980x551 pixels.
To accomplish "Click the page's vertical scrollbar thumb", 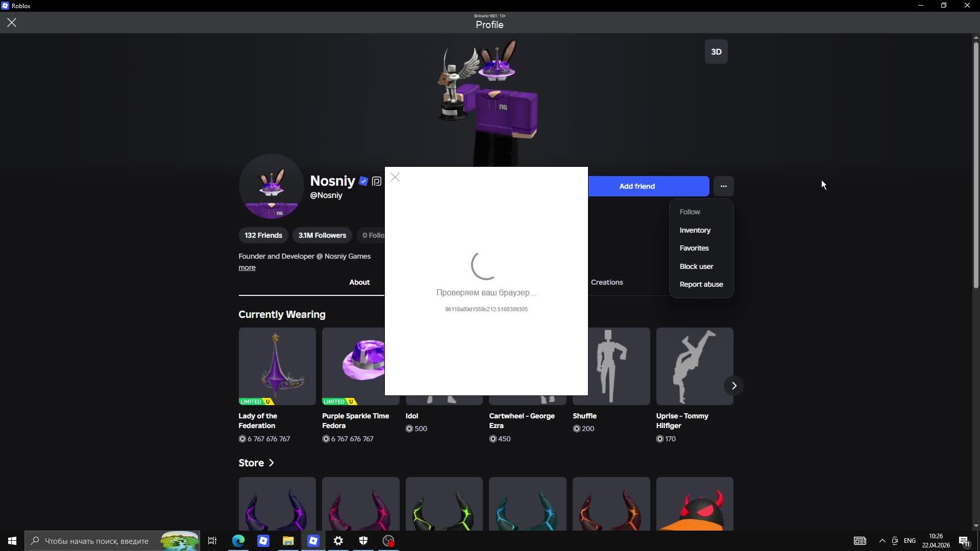I will coord(975,163).
